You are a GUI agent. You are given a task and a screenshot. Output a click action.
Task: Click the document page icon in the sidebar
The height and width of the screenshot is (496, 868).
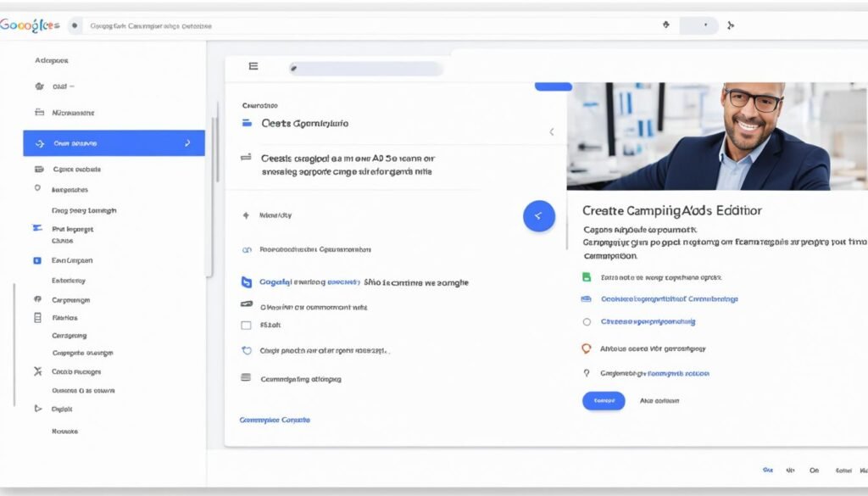pos(37,318)
